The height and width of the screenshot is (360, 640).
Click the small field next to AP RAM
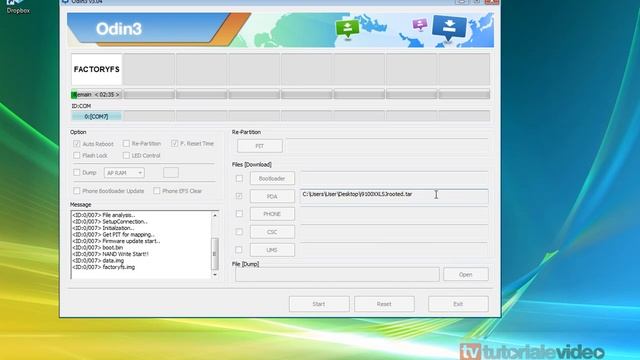coord(171,173)
